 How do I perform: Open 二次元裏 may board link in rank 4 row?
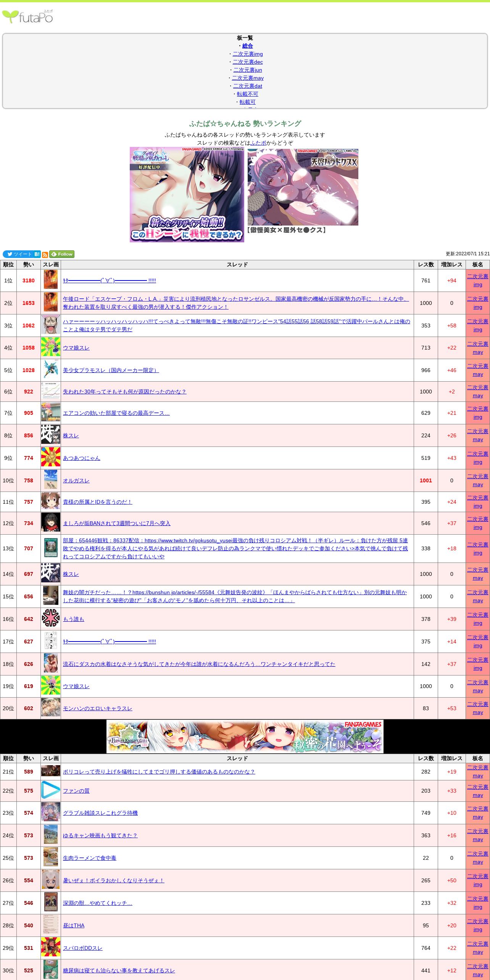click(x=478, y=348)
